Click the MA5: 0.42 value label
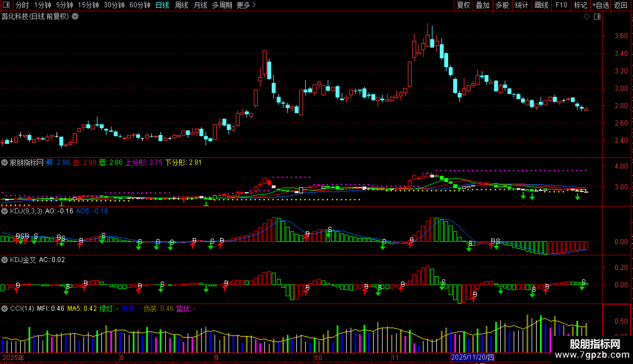 pyautogui.click(x=82, y=309)
